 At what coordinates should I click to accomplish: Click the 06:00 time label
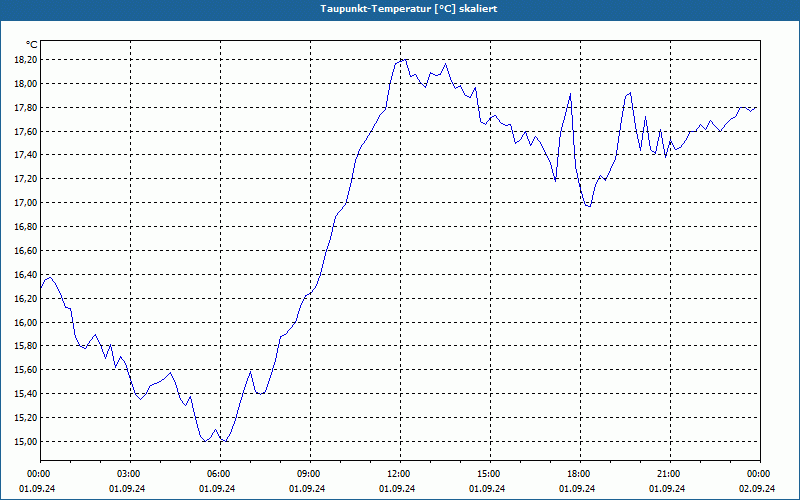pos(220,474)
